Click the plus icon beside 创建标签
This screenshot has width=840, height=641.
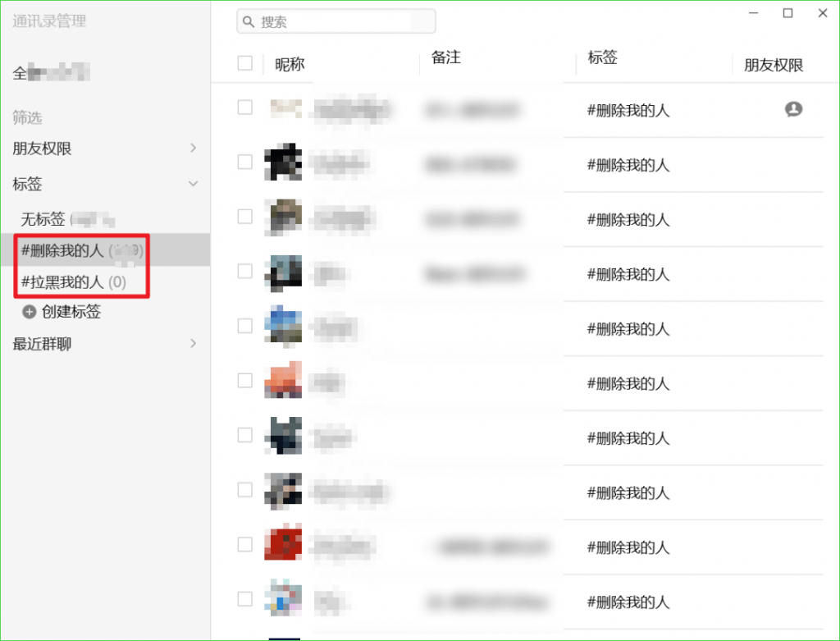(x=30, y=312)
